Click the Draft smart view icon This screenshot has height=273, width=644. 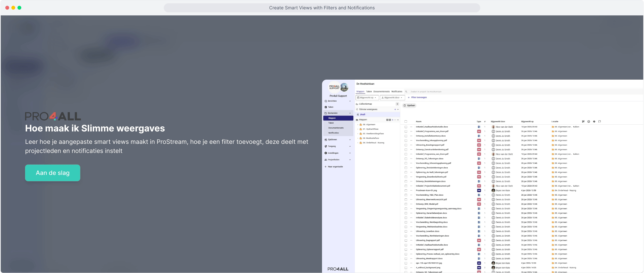358,115
